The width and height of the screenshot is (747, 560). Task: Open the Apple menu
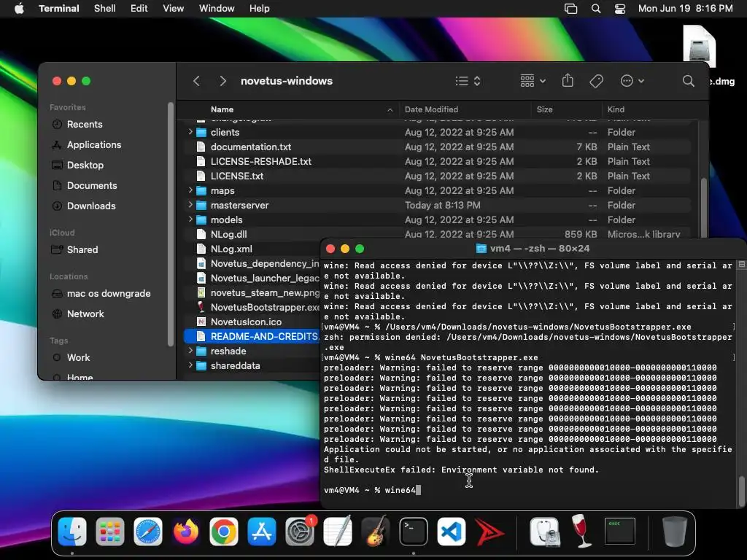pos(19,9)
